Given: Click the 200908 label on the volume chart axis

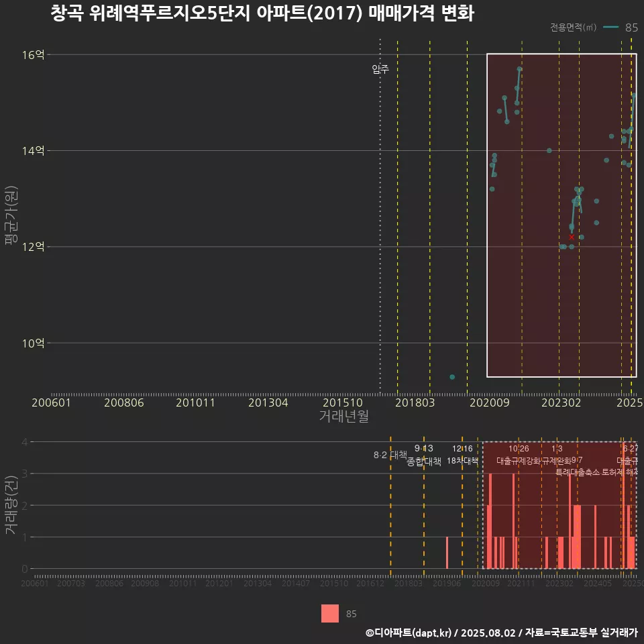Looking at the screenshot, I should 145,583.
